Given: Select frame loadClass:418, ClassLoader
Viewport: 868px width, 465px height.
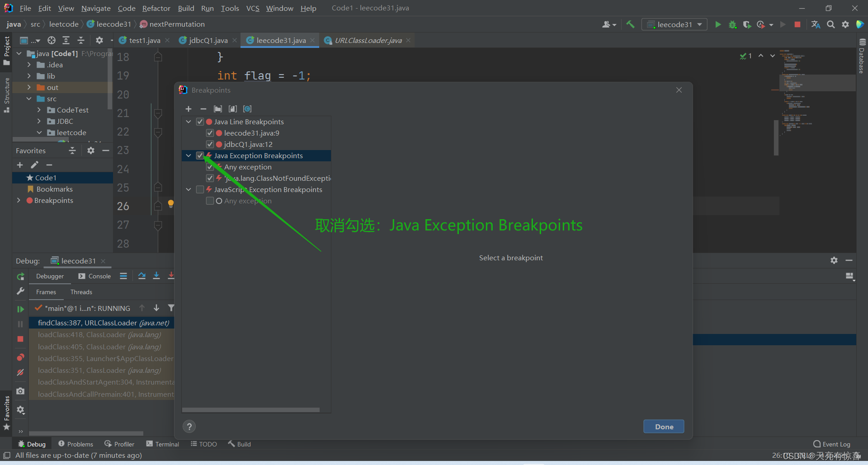Looking at the screenshot, I should pyautogui.click(x=102, y=335).
